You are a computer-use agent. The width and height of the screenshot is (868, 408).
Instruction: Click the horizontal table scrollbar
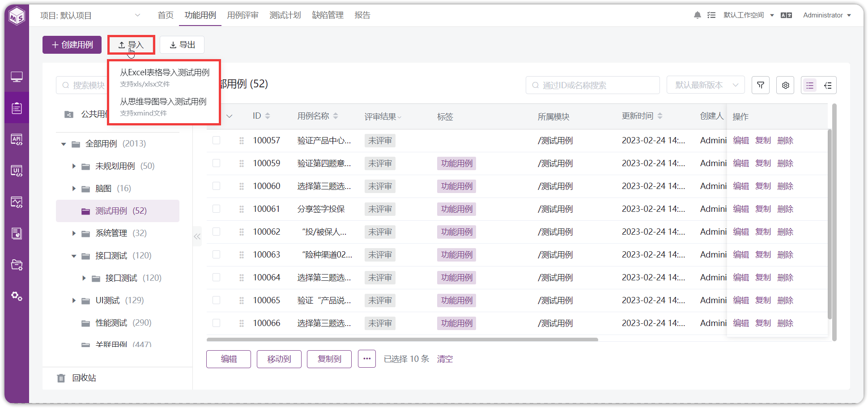pos(402,339)
